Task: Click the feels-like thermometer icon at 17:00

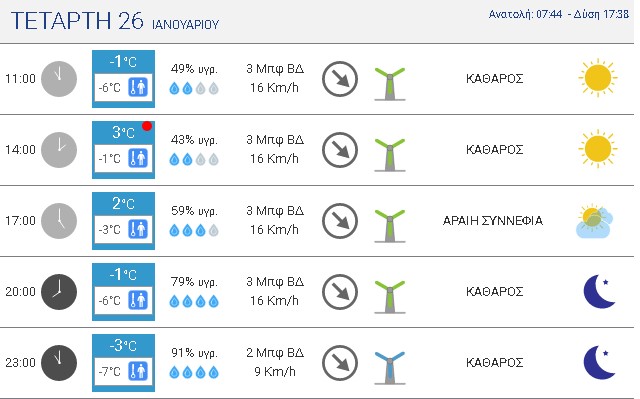Action: pos(138,229)
